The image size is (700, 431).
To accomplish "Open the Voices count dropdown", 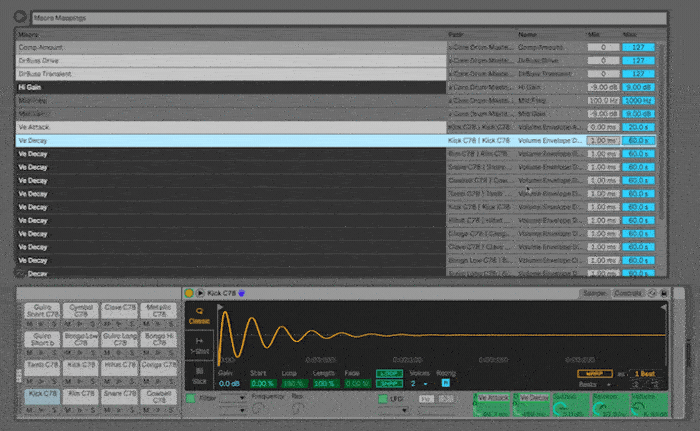I will point(420,383).
